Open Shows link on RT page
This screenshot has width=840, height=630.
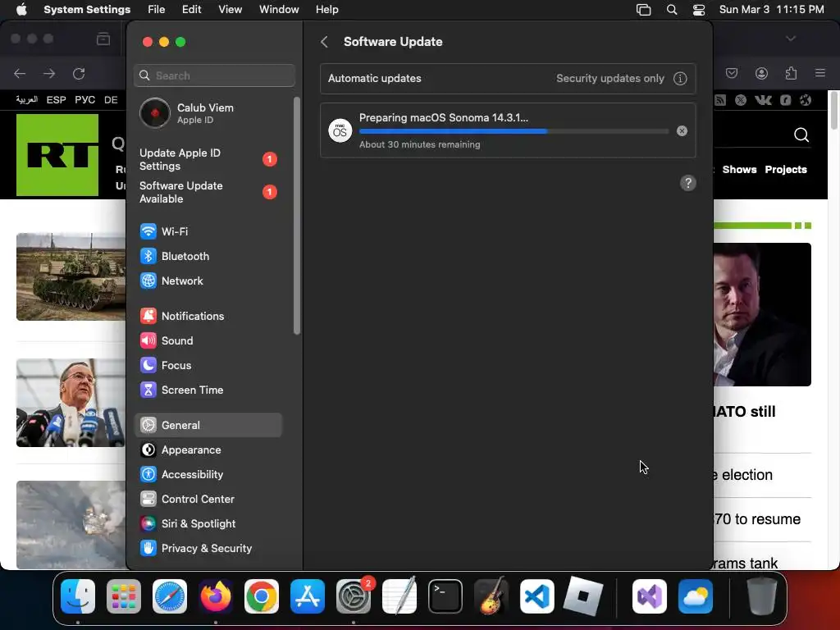click(739, 169)
